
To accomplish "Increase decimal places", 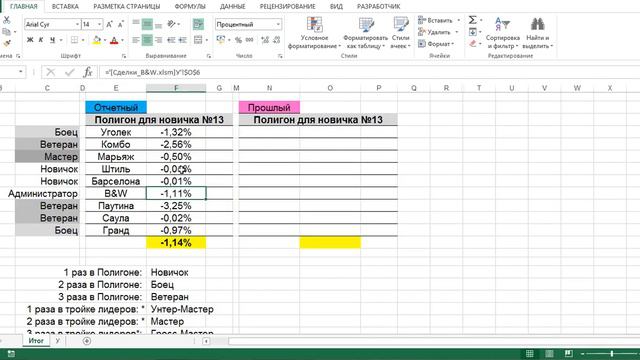I will [x=265, y=40].
